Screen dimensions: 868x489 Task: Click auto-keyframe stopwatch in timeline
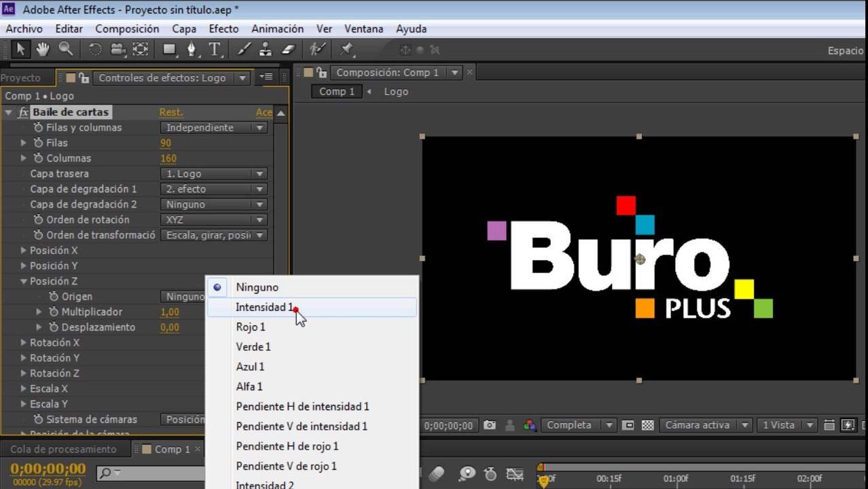click(490, 473)
